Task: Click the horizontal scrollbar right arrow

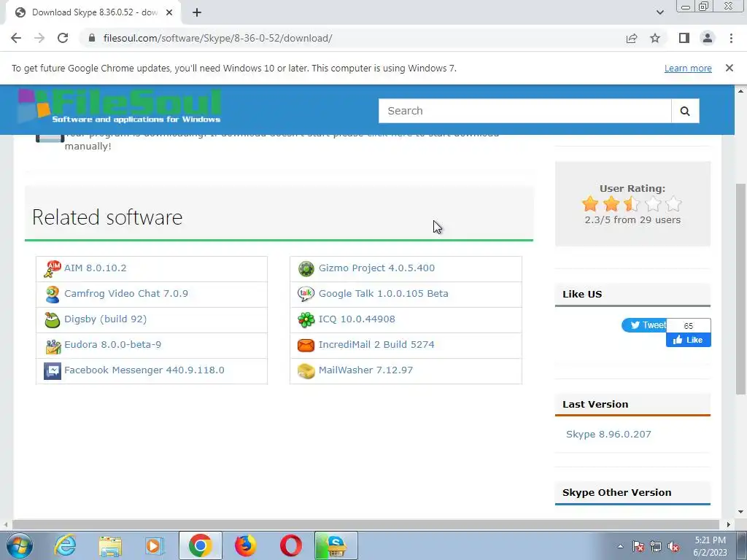Action: 728,524
